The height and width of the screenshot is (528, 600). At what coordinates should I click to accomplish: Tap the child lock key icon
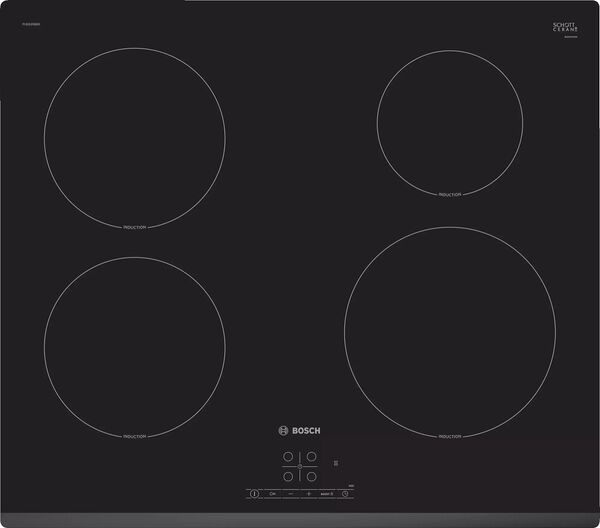point(272,494)
